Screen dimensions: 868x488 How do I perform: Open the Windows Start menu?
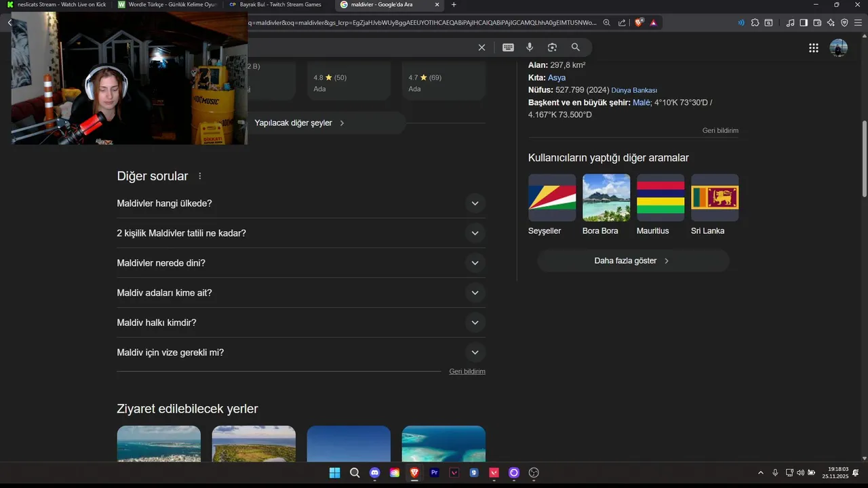[x=334, y=472]
